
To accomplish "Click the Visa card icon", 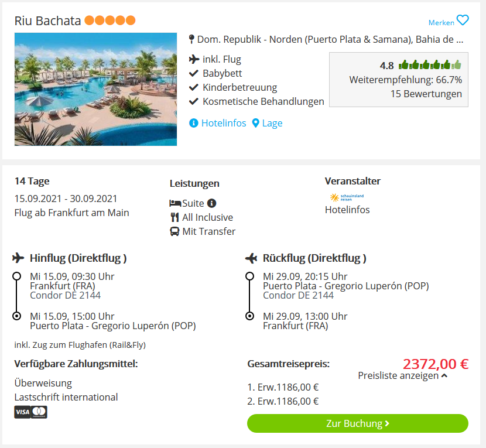I will 22,412.
